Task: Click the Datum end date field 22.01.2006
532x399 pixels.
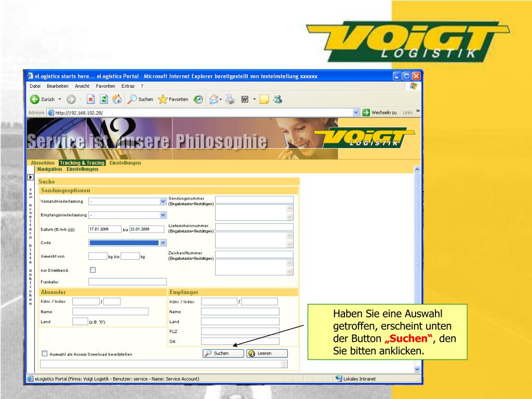Action: pyautogui.click(x=147, y=229)
